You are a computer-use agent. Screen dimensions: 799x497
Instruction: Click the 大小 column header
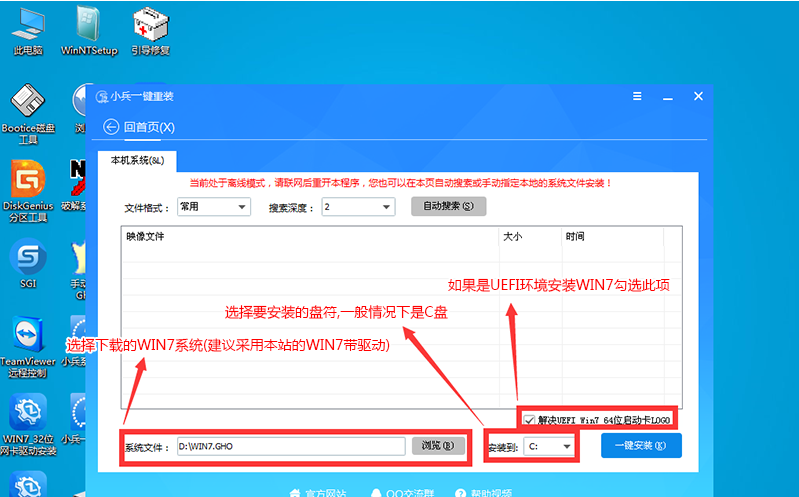point(530,237)
